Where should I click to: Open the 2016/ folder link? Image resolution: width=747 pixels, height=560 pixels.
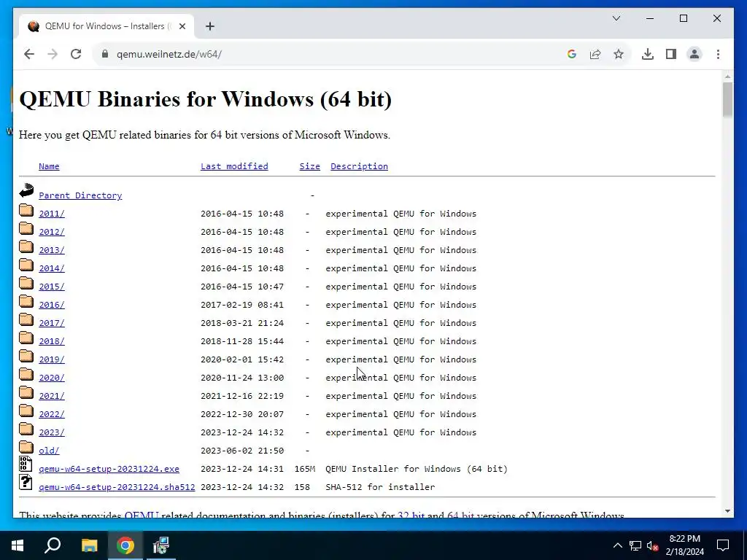tap(52, 305)
